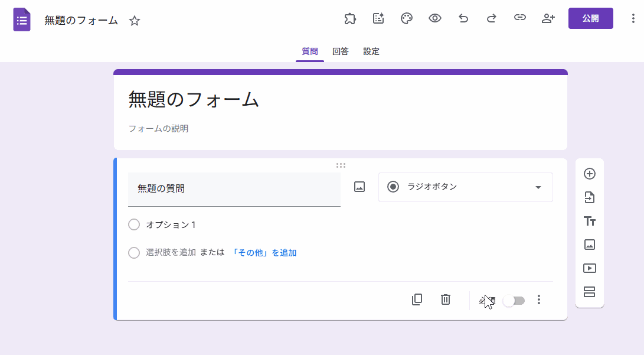This screenshot has height=355, width=644.
Task: Preview the form with the eye icon
Action: [435, 18]
